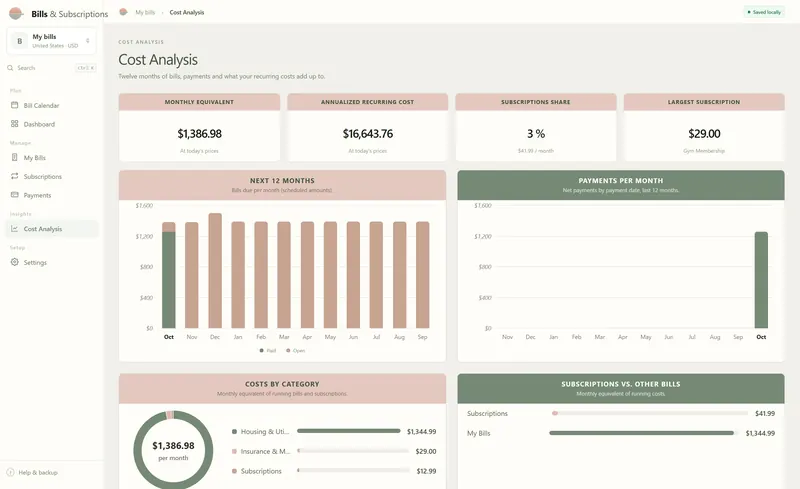800x489 pixels.
Task: Open the Subscriptions repeat-arrows icon
Action: pos(14,176)
